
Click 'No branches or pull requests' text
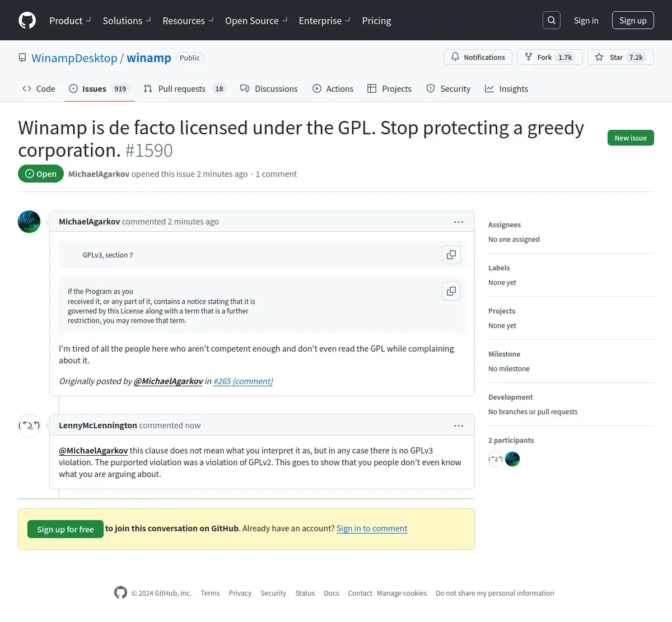pyautogui.click(x=533, y=412)
